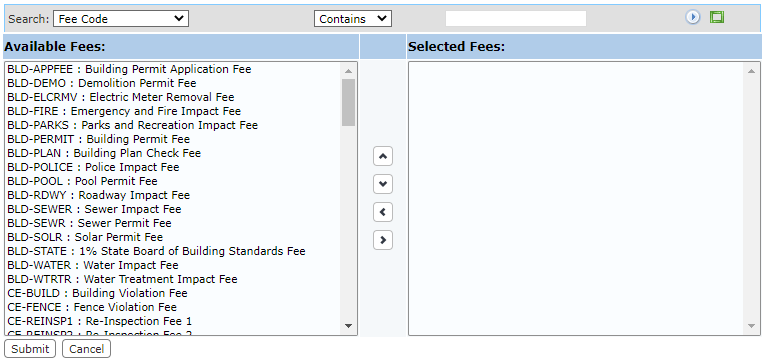The height and width of the screenshot is (360, 765).
Task: Open the Fee Code search field dropdown
Action: [121, 19]
